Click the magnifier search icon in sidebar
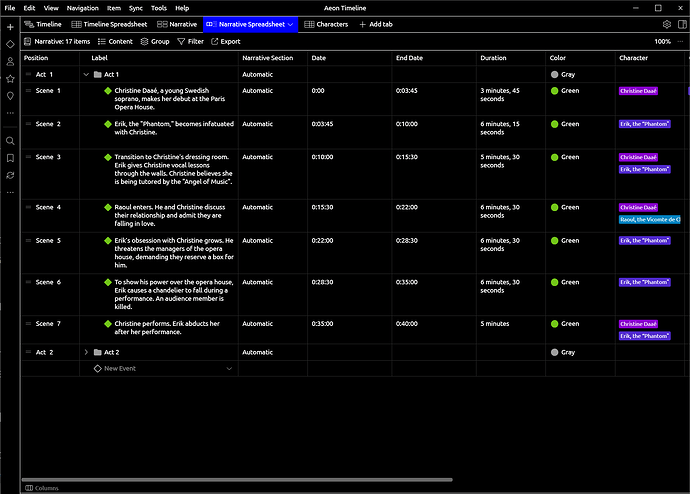The width and height of the screenshot is (690, 494). pyautogui.click(x=10, y=141)
